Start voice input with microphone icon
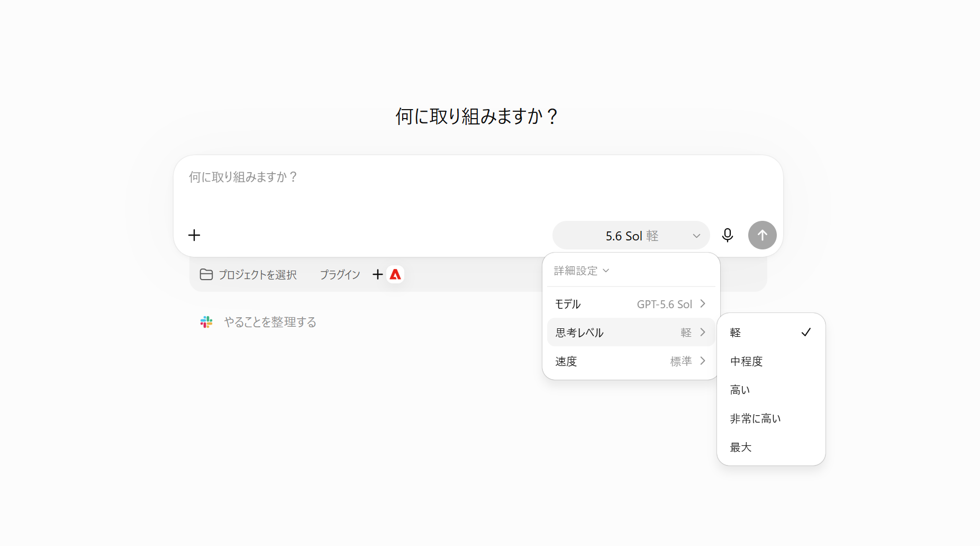980x546 pixels. [728, 235]
